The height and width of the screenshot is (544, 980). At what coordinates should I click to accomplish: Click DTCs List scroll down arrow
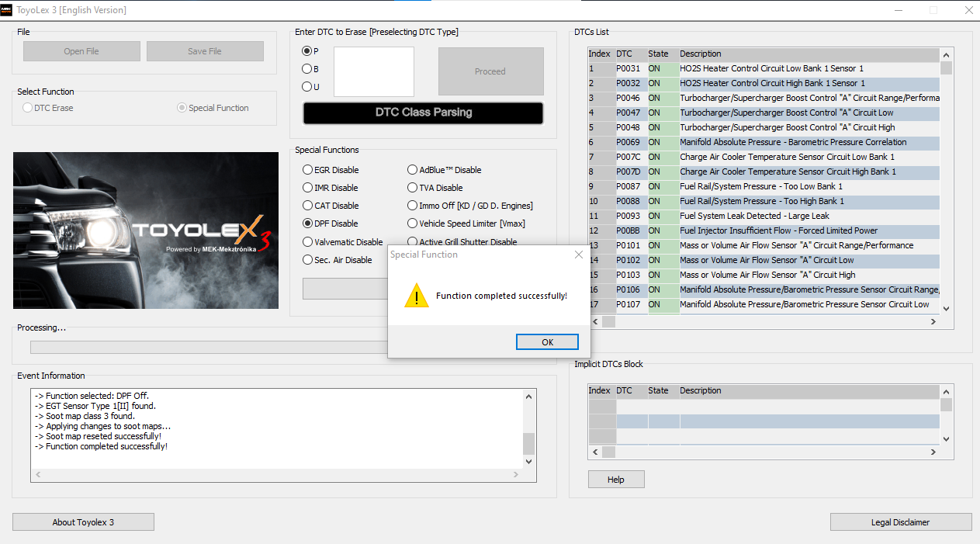[946, 309]
